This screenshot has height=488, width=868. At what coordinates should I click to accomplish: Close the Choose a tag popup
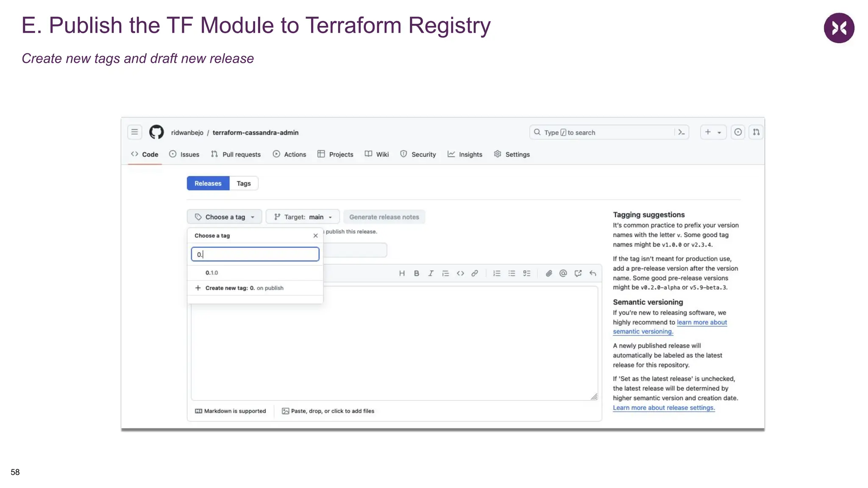315,236
